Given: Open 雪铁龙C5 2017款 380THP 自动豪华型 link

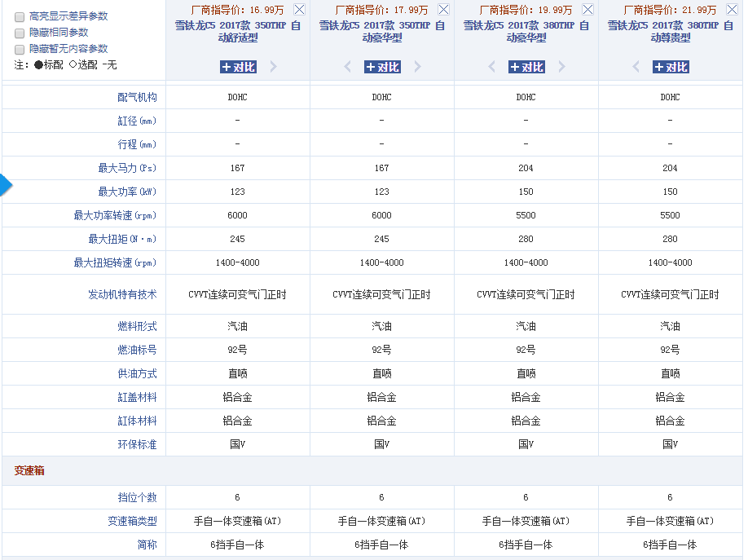Looking at the screenshot, I should [526, 32].
